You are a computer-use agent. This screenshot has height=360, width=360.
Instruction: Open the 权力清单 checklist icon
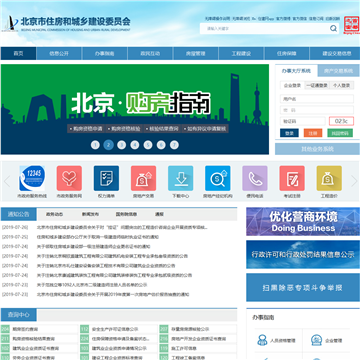[106, 178]
